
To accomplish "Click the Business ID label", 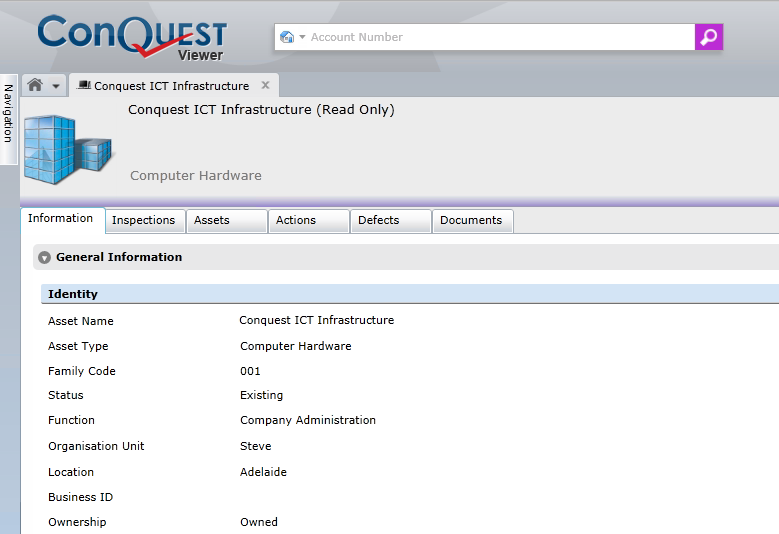I will coord(80,497).
